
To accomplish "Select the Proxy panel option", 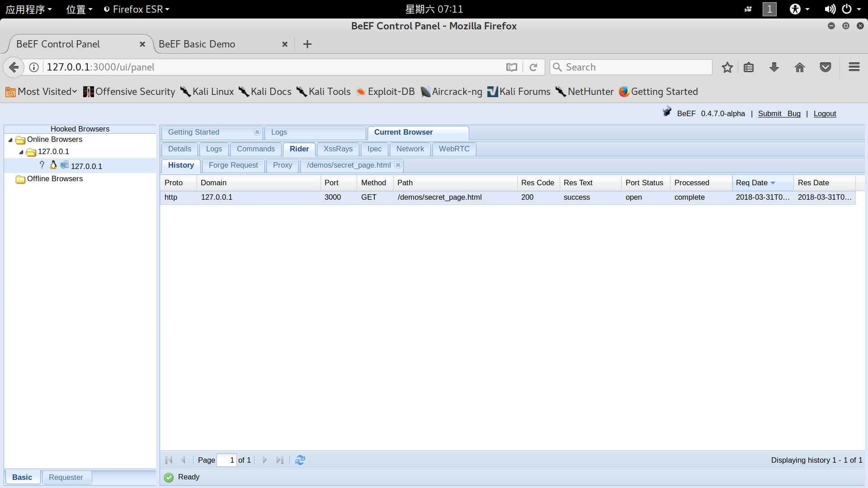I will [283, 165].
